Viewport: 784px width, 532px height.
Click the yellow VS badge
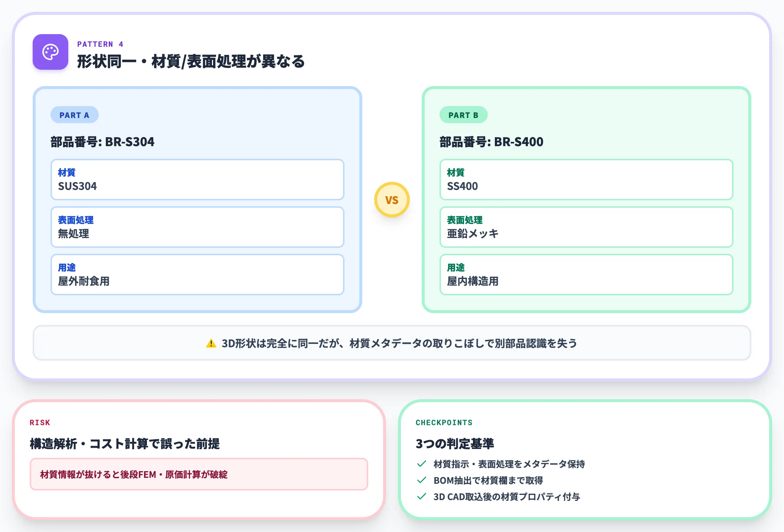coord(392,200)
